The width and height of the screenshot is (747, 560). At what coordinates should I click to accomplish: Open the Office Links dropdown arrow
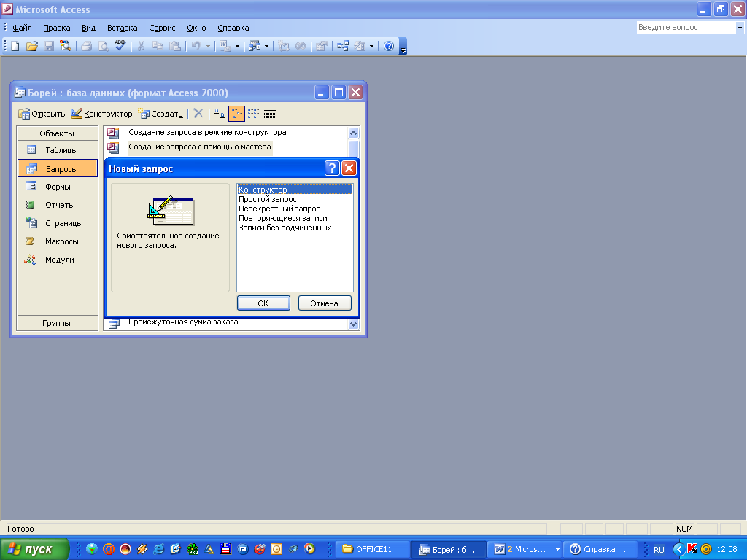pos(237,46)
